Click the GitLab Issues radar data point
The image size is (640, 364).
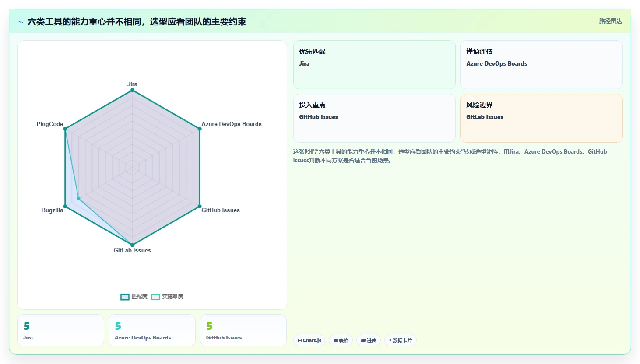coord(132,245)
